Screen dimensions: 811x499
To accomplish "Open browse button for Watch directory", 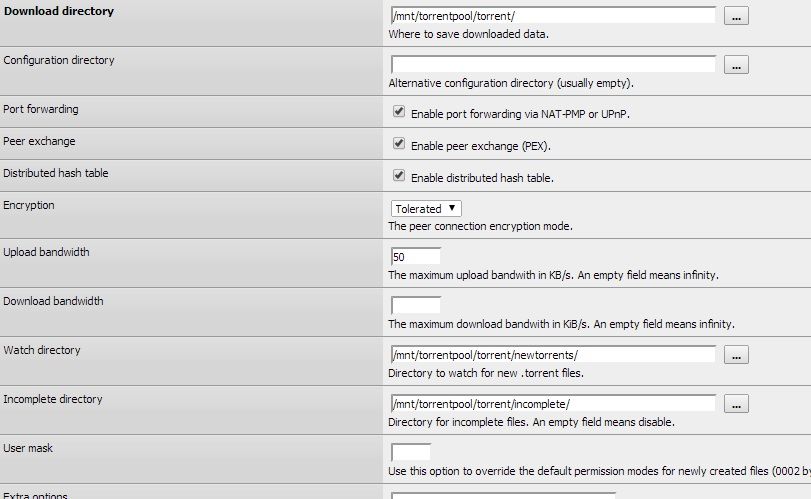I will coord(736,355).
